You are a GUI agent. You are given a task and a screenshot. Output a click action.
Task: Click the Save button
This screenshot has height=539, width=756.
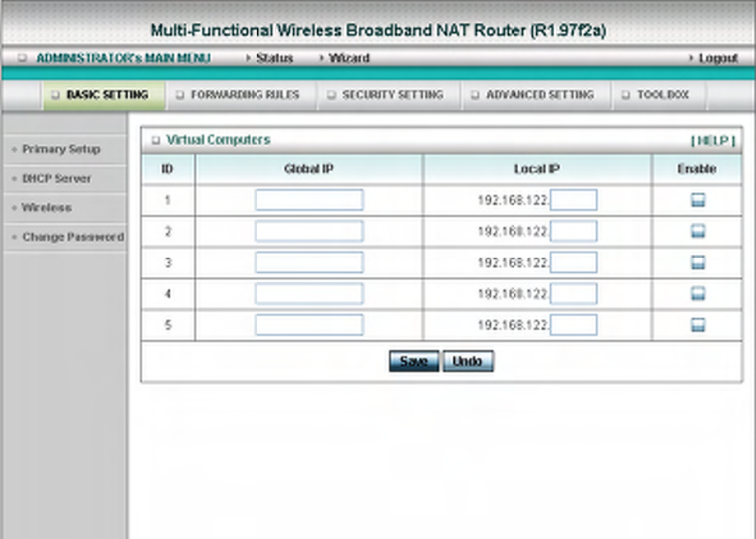click(x=414, y=362)
